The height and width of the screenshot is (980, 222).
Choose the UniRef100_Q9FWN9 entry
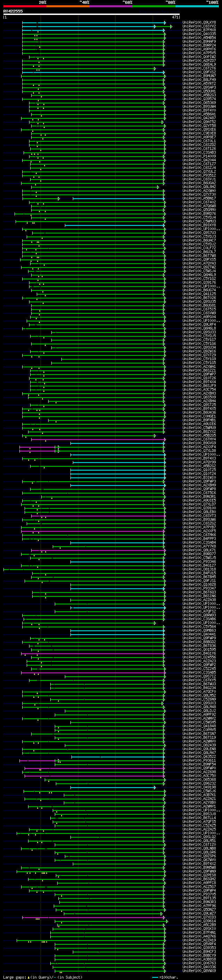[x=199, y=871]
